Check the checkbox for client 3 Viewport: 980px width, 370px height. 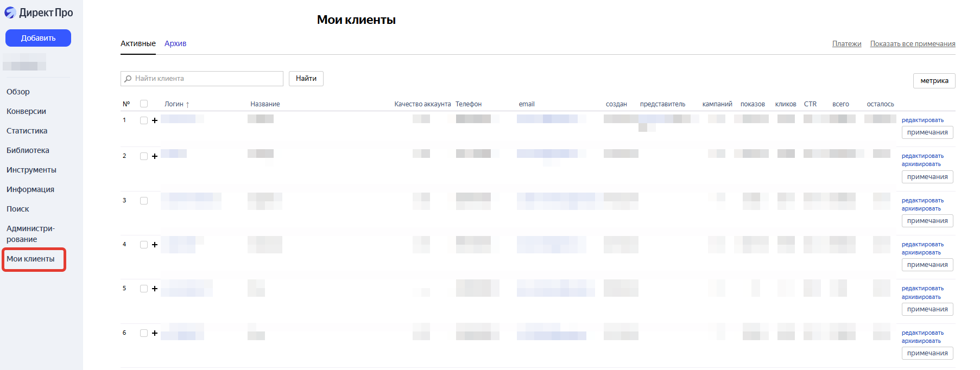click(x=144, y=201)
